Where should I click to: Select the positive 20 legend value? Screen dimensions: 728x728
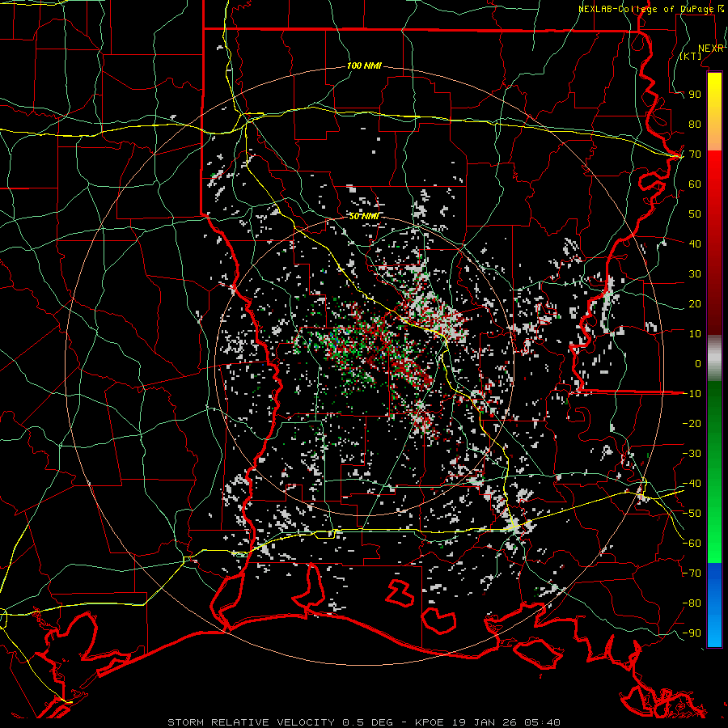pos(695,303)
